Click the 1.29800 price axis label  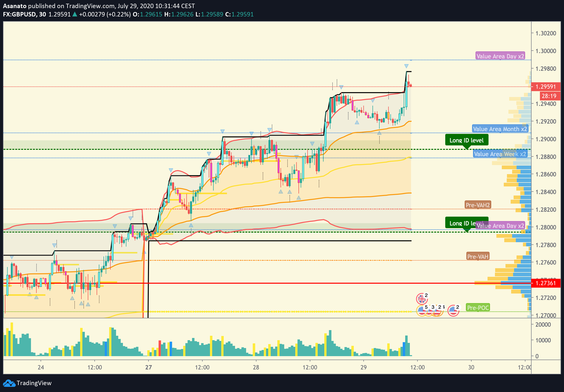click(546, 69)
